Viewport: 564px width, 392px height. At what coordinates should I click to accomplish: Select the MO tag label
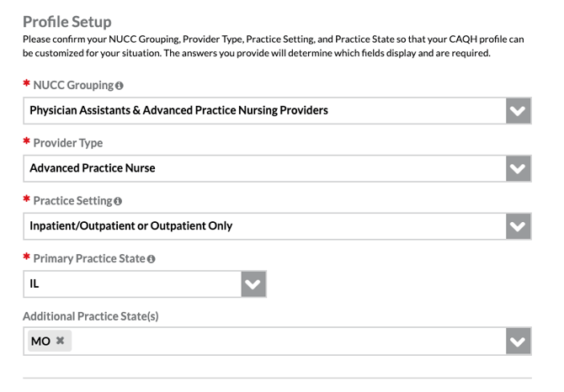pos(40,342)
